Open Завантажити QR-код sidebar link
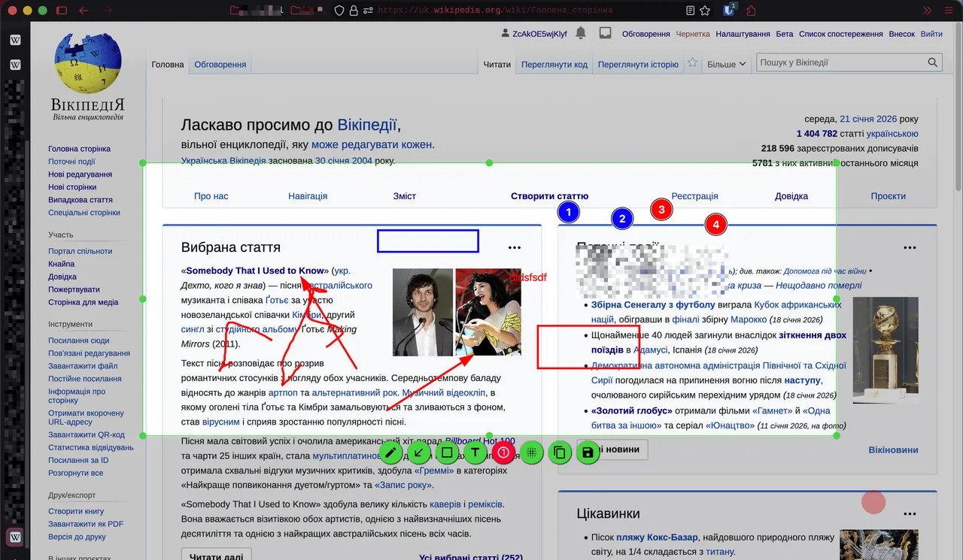The width and height of the screenshot is (963, 560). (87, 434)
